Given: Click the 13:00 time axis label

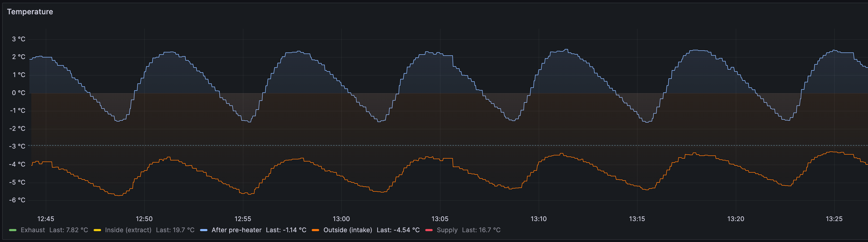Looking at the screenshot, I should pos(341,219).
